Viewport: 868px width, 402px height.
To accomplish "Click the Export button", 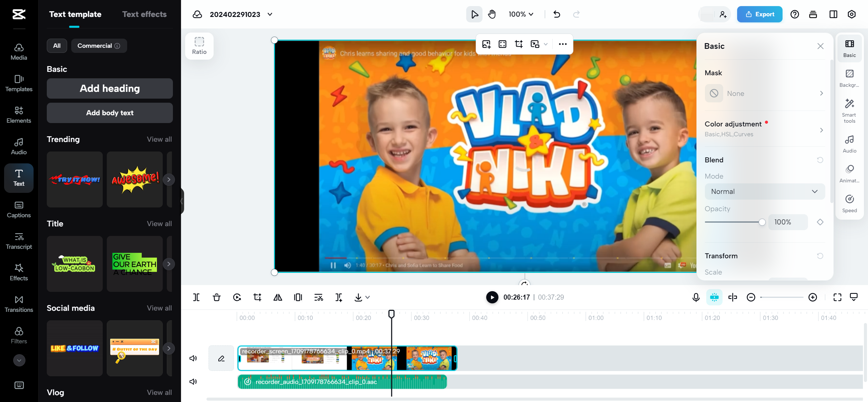I will tap(759, 14).
